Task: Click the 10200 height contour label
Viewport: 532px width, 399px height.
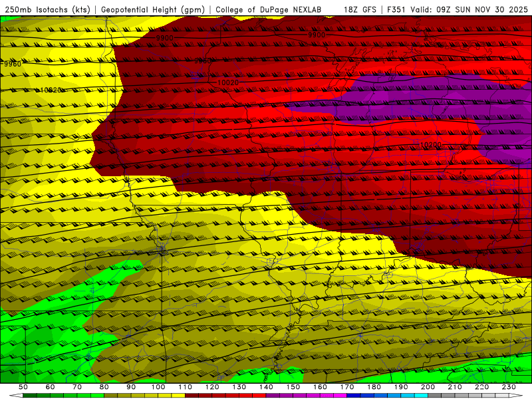Action: [x=431, y=145]
